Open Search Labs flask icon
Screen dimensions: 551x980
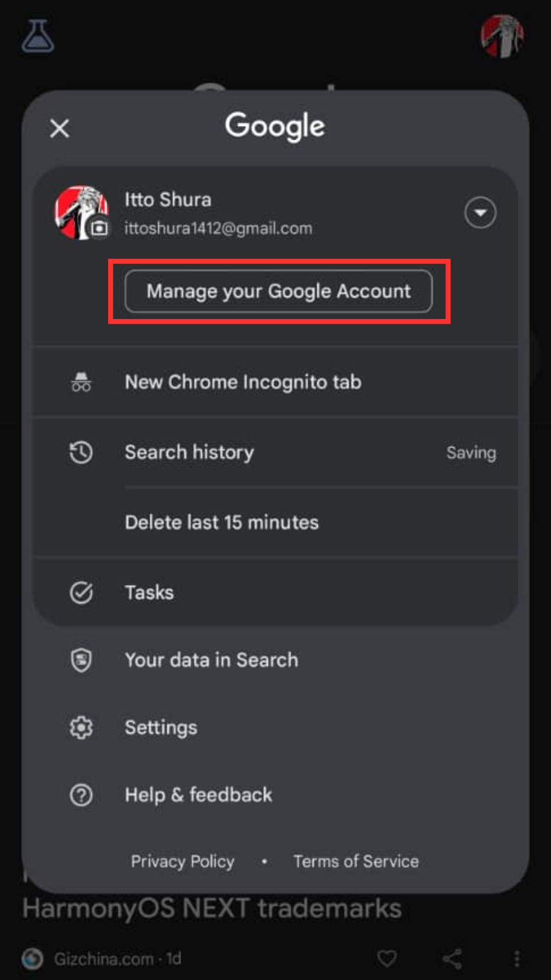point(38,36)
